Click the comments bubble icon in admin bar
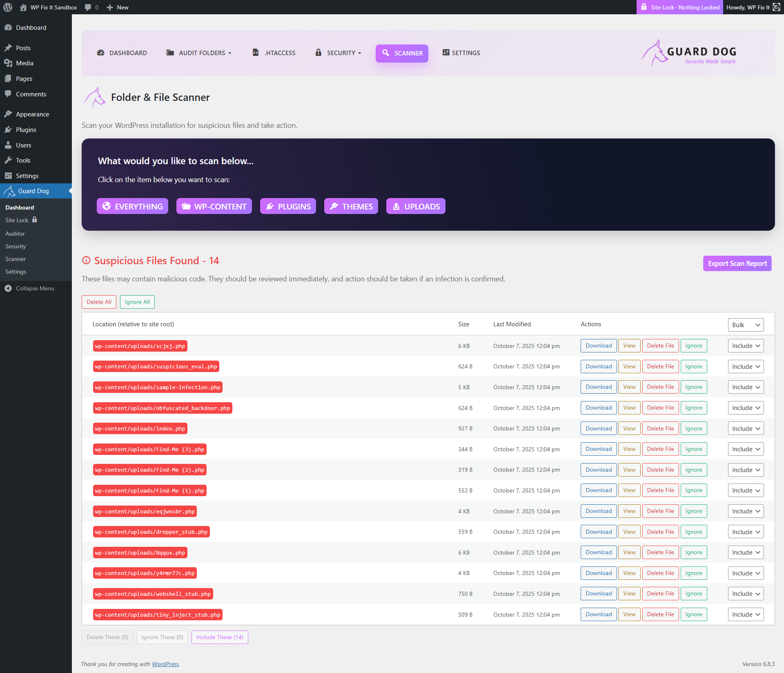Image resolution: width=784 pixels, height=673 pixels. [88, 7]
